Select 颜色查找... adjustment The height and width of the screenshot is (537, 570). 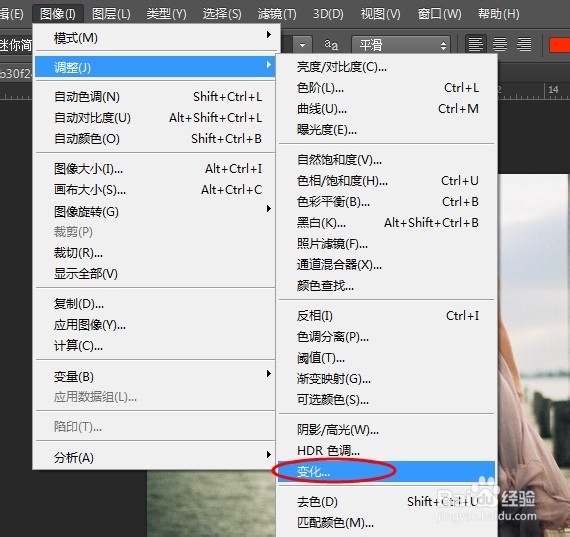(386, 286)
